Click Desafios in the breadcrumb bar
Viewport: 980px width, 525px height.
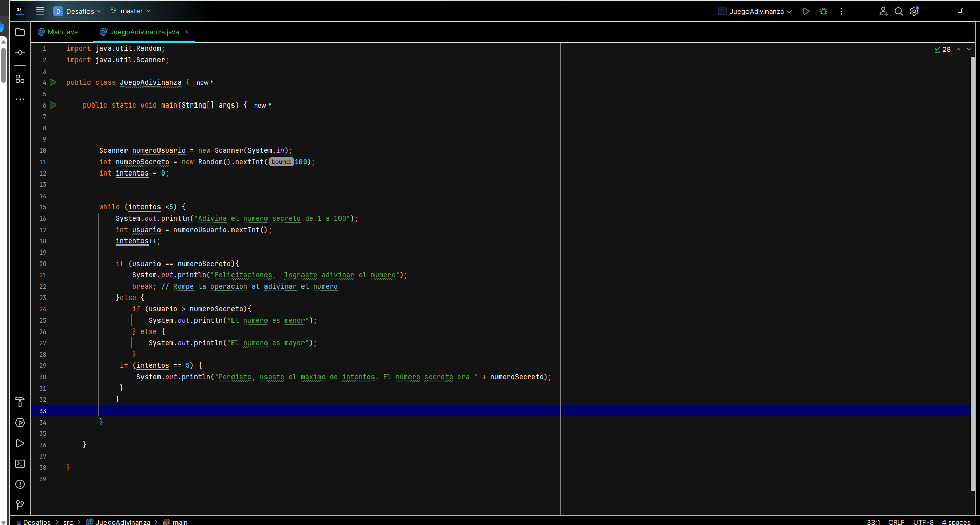click(x=34, y=522)
